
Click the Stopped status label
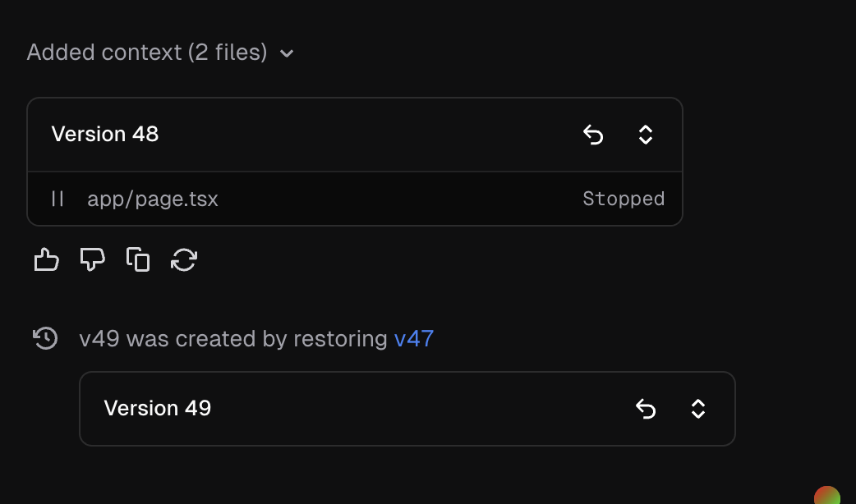624,199
